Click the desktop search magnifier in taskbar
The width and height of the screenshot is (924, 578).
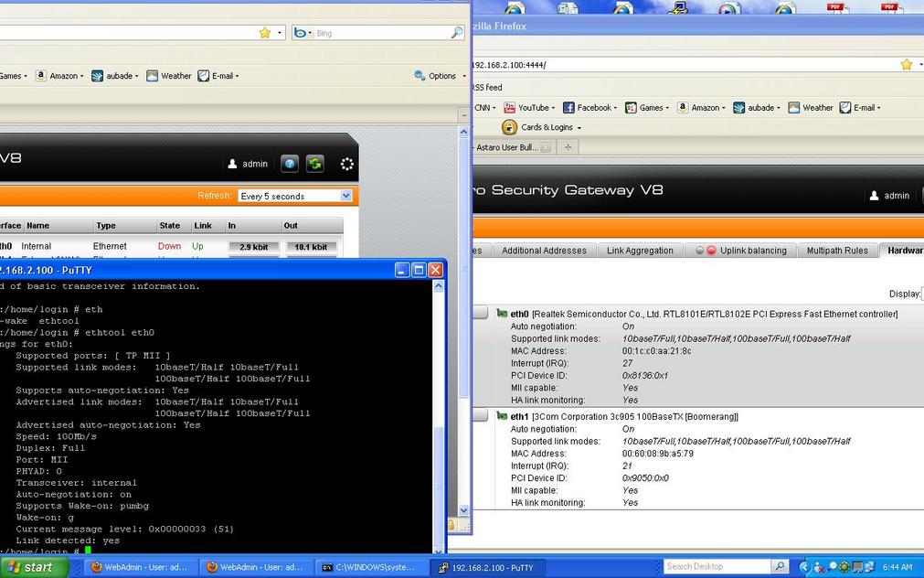click(x=780, y=567)
